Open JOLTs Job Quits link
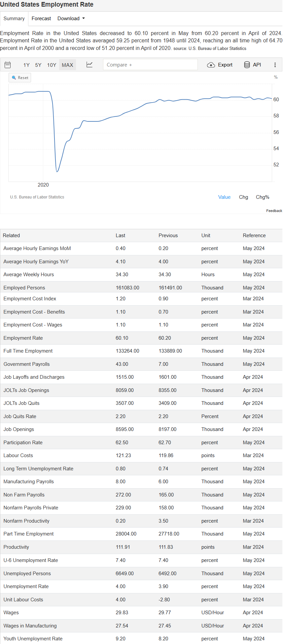Viewport: 283px width, 644px height. [21, 403]
